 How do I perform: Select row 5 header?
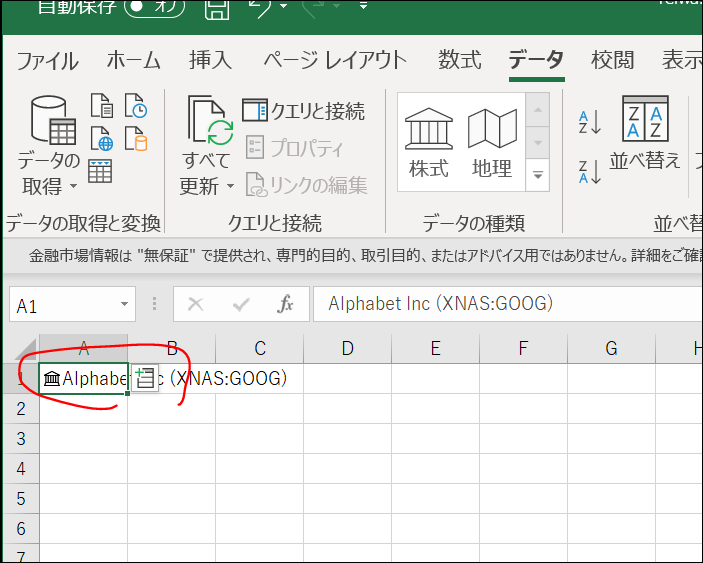(x=21, y=499)
